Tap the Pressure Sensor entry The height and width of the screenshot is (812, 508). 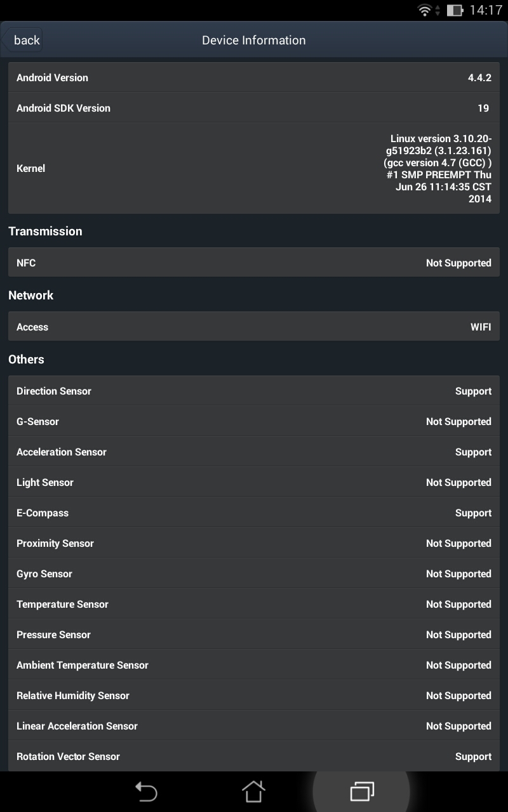[x=254, y=634]
